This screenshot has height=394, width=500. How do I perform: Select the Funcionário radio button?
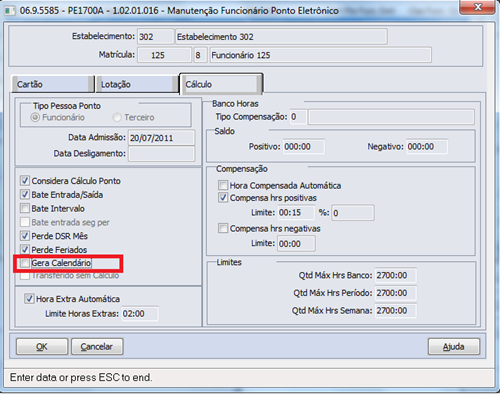[35, 117]
